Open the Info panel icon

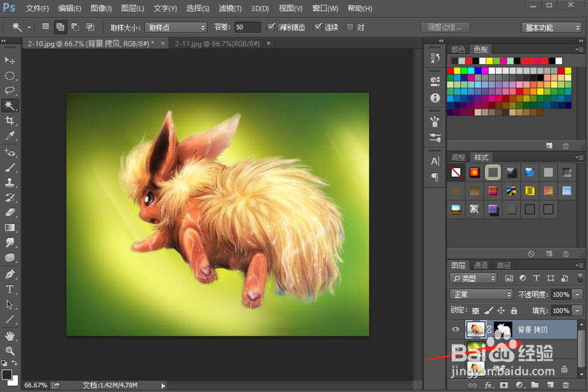click(x=435, y=98)
